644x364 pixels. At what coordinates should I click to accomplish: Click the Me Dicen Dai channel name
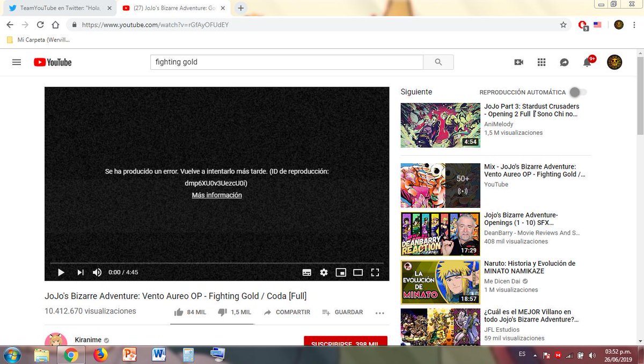click(x=502, y=281)
